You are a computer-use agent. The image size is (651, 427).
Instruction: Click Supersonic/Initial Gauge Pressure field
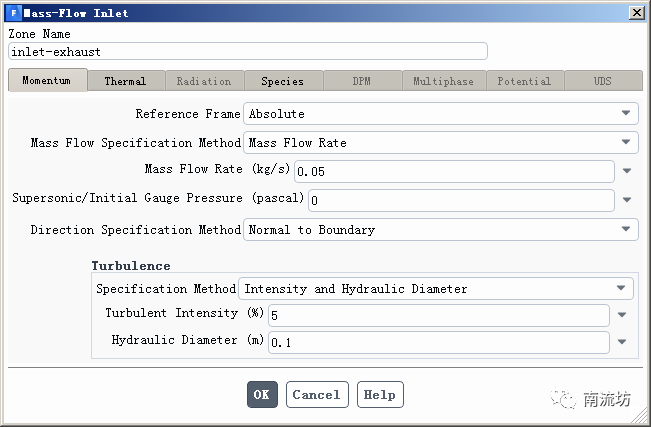click(x=460, y=200)
